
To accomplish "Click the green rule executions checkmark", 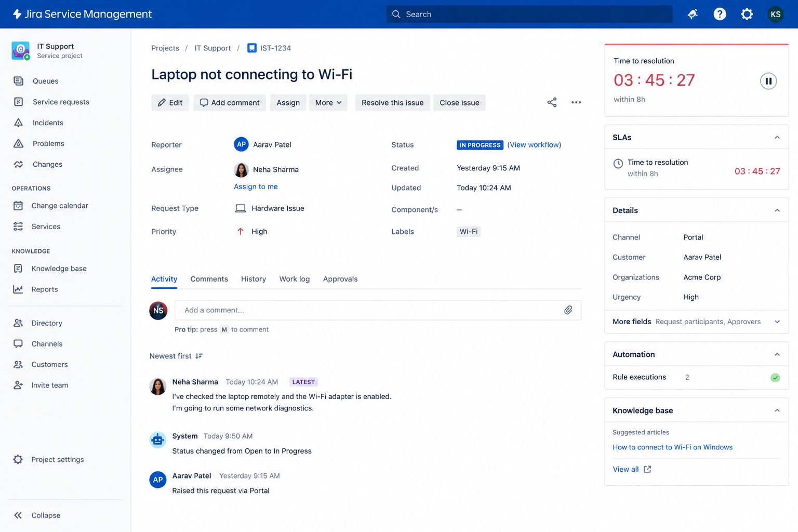I will (775, 378).
